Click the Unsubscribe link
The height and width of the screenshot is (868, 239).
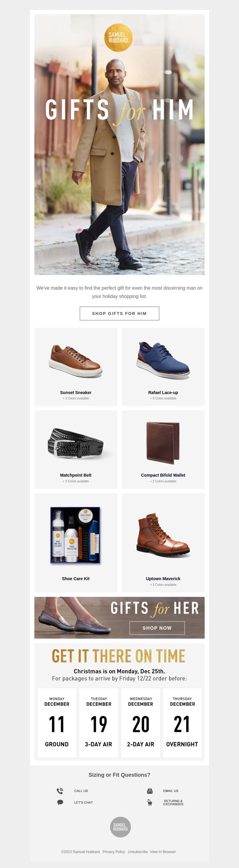coord(138,852)
